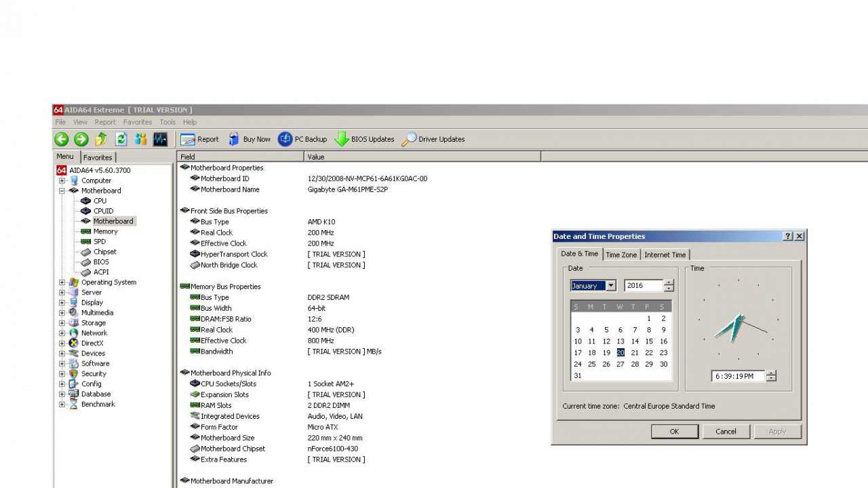
Task: Select Chipset in the tree
Action: pos(105,252)
